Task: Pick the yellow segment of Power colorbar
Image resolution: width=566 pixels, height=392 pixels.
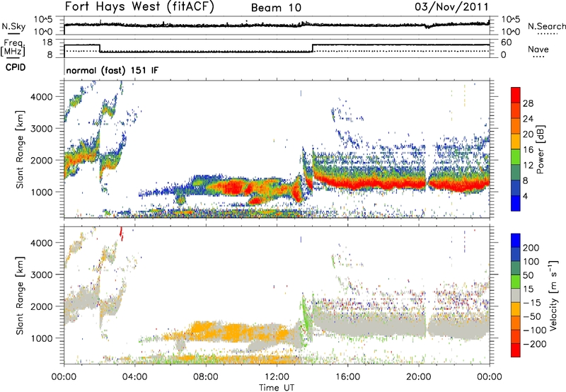Action: 516,142
